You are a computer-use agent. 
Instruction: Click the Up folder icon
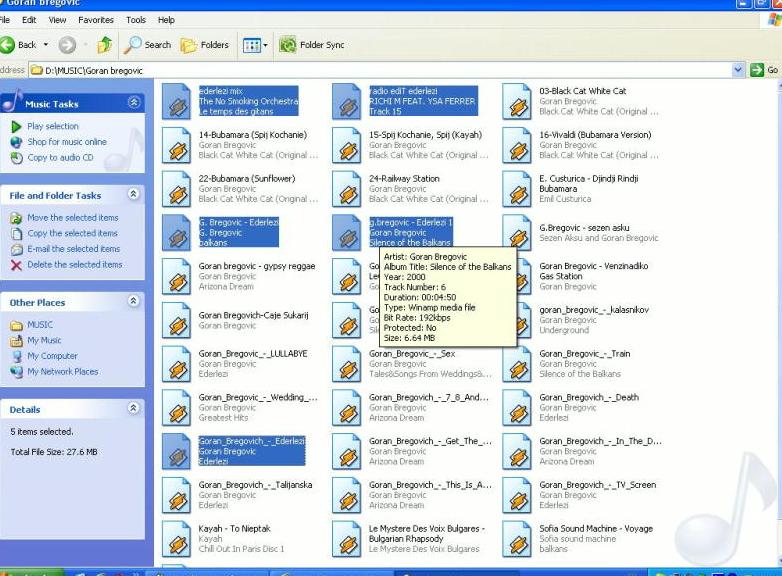[104, 45]
